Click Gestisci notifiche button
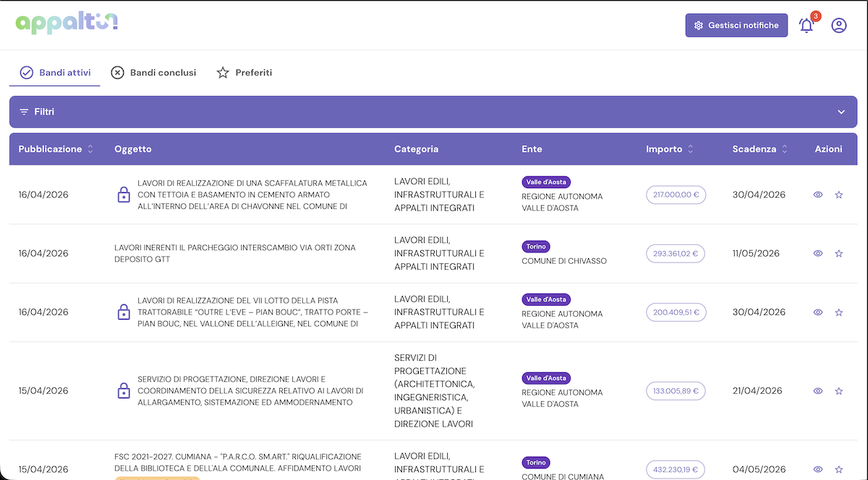 click(736, 25)
